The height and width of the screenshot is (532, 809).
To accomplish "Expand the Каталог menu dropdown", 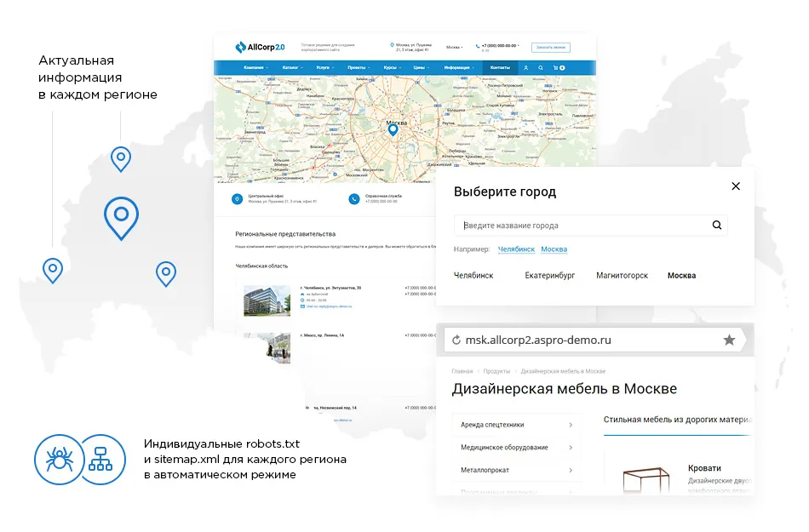I will coord(292,67).
